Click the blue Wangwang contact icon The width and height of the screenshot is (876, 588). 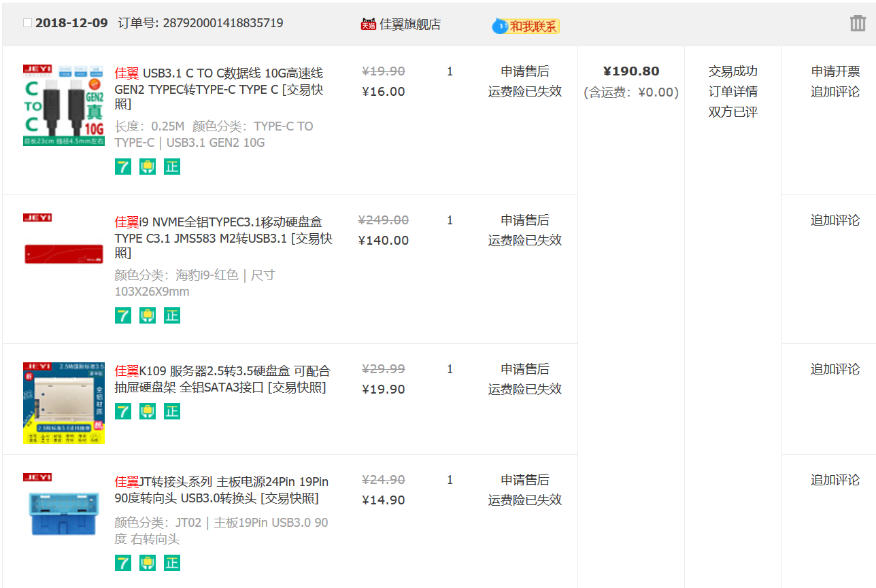click(500, 27)
